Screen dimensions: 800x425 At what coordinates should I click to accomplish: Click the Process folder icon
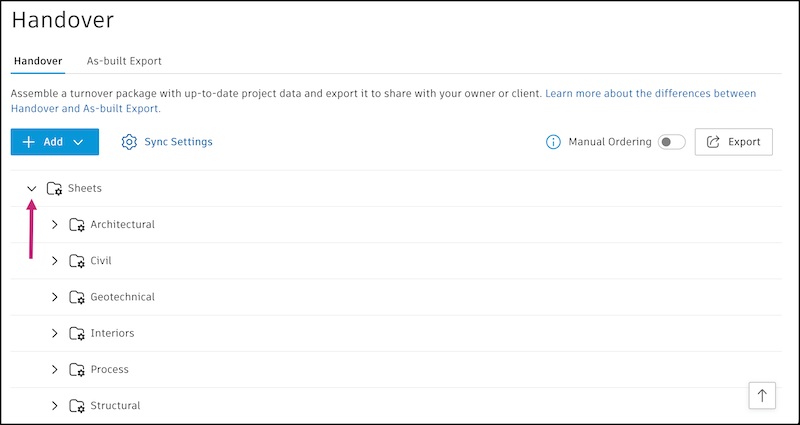[x=78, y=370]
